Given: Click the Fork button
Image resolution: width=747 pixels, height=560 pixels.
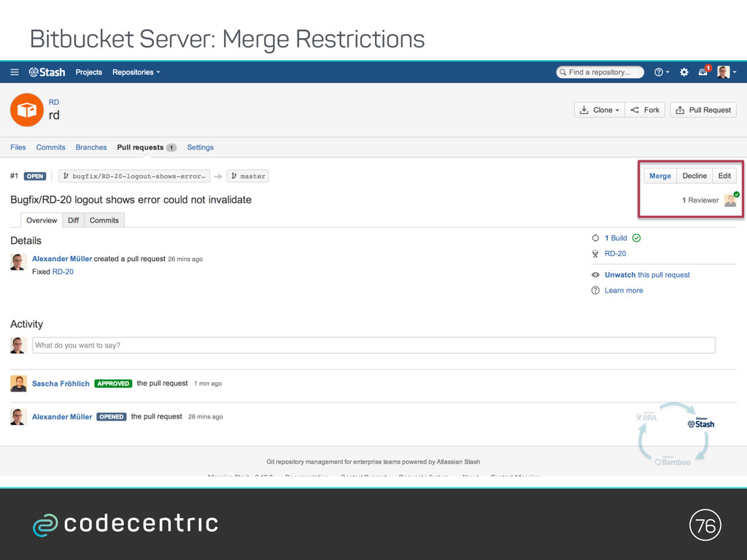Looking at the screenshot, I should point(645,110).
